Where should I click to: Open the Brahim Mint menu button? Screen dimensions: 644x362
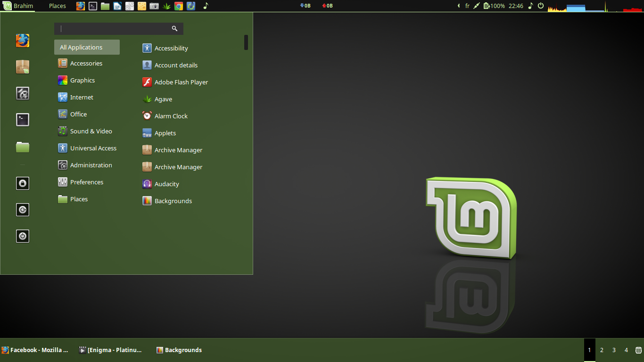[x=18, y=6]
